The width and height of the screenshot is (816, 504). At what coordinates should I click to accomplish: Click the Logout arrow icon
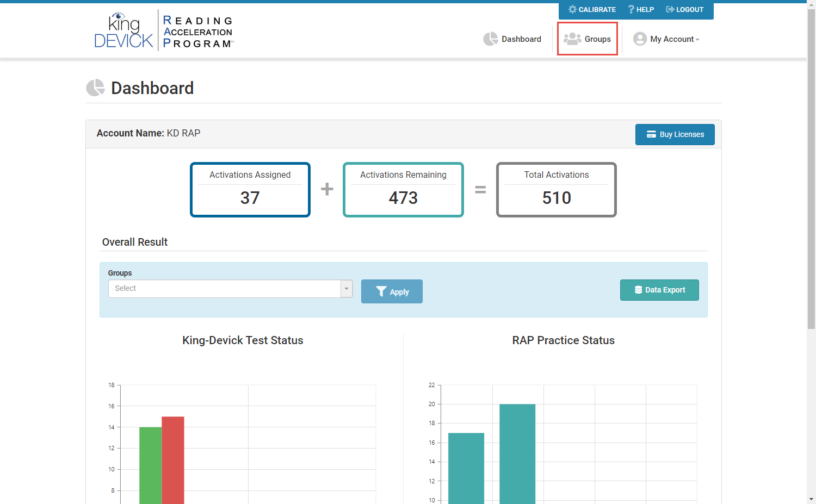(x=670, y=9)
